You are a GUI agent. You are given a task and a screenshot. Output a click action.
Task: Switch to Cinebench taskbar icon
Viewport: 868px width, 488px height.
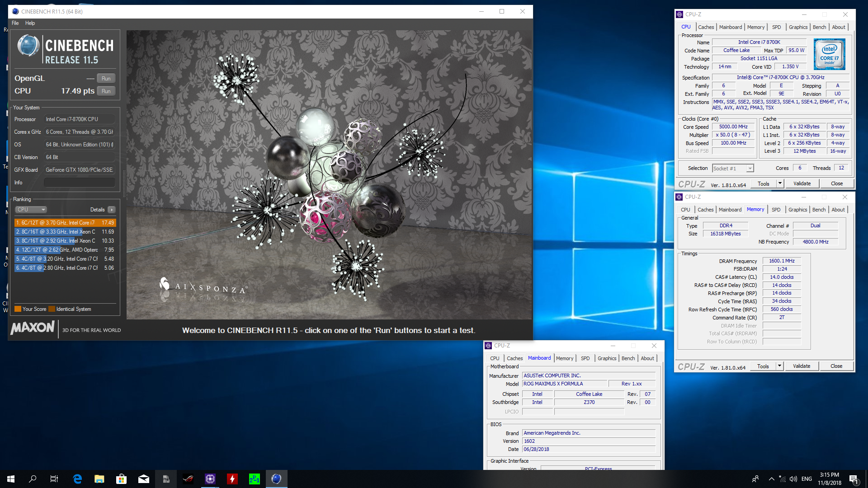pyautogui.click(x=276, y=479)
